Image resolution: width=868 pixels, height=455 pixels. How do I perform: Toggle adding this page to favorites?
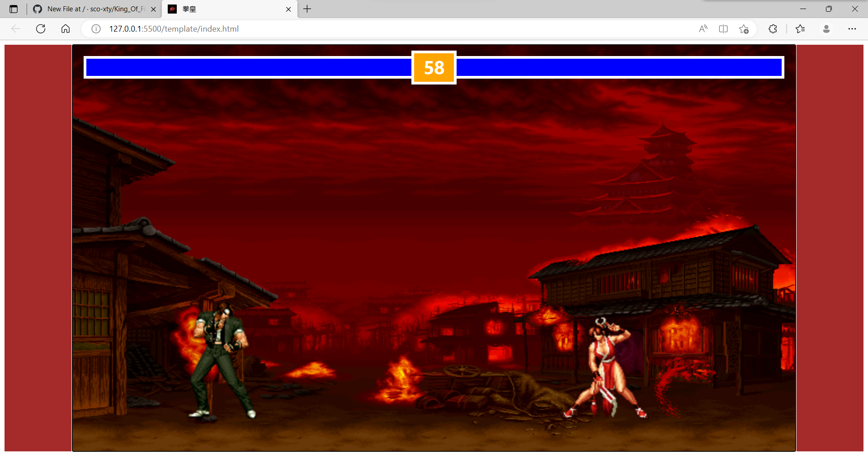coord(744,28)
